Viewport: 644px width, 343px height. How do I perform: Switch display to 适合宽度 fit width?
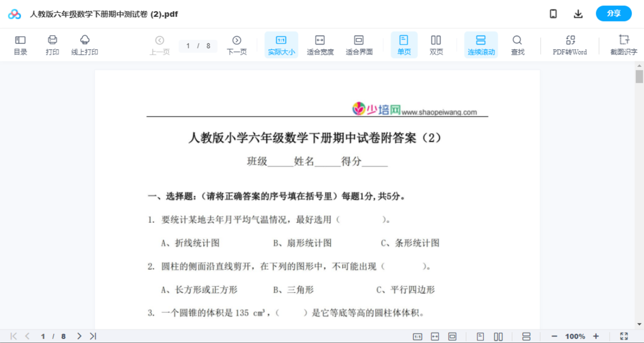(320, 45)
